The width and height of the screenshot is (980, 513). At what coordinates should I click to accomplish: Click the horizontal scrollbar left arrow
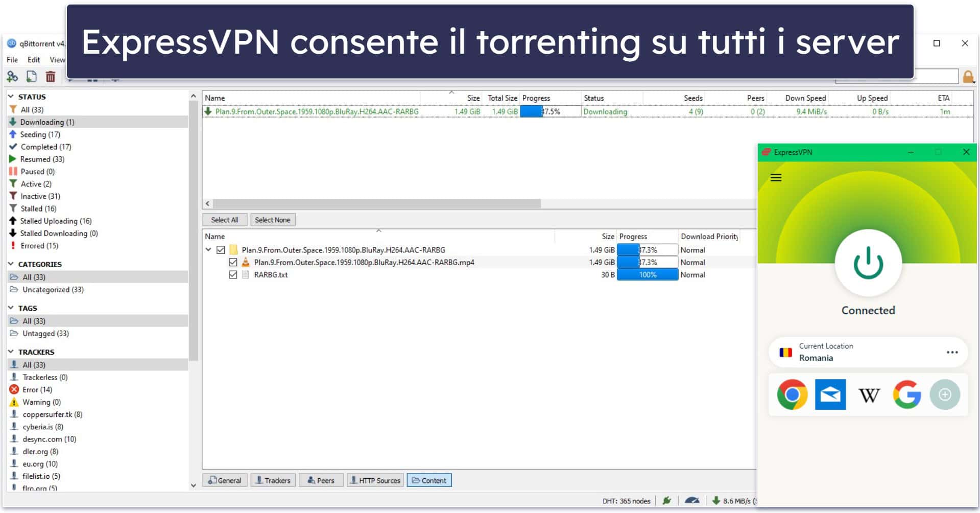(x=207, y=203)
